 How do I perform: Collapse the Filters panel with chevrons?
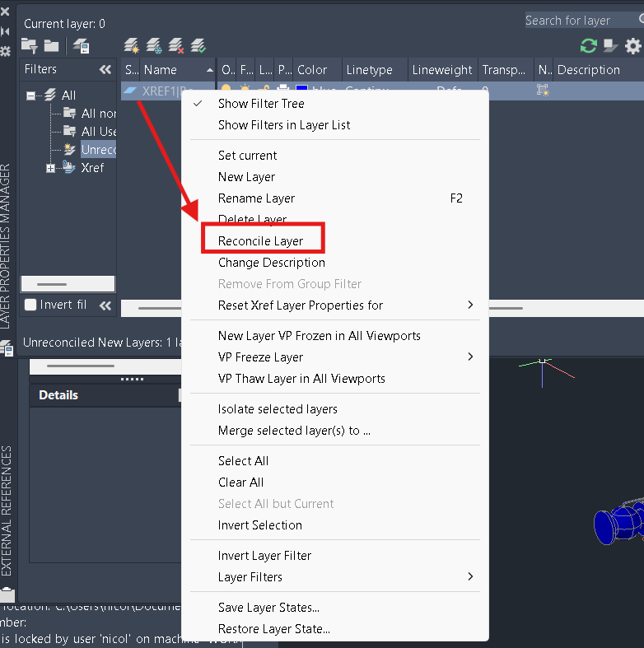105,69
